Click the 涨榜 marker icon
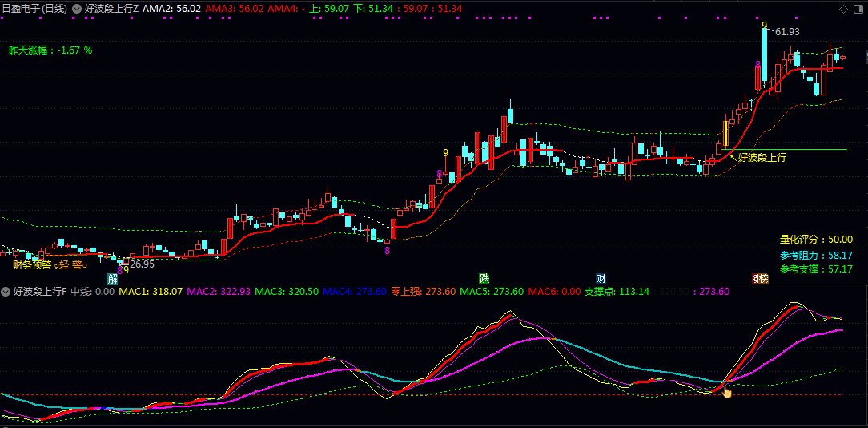Image resolution: width=868 pixels, height=428 pixels. click(x=759, y=279)
